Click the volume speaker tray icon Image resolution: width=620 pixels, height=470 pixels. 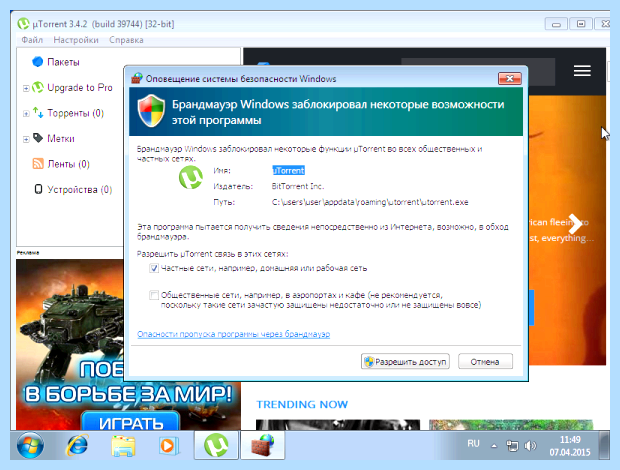pos(530,446)
